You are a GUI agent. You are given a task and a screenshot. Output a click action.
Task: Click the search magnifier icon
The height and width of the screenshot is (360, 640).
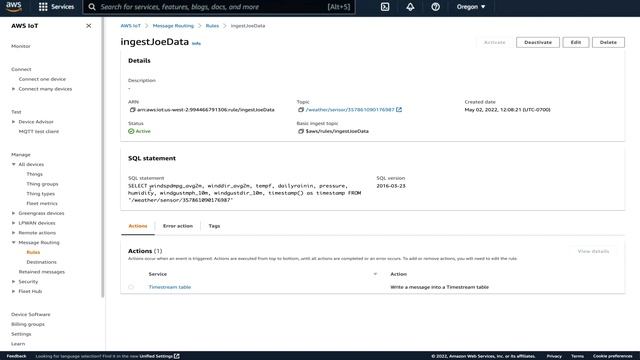[x=92, y=7]
